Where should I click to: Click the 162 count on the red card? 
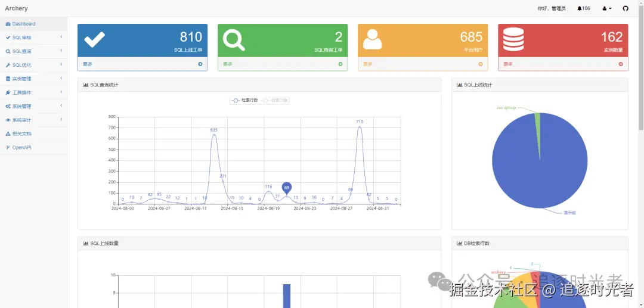click(x=612, y=37)
